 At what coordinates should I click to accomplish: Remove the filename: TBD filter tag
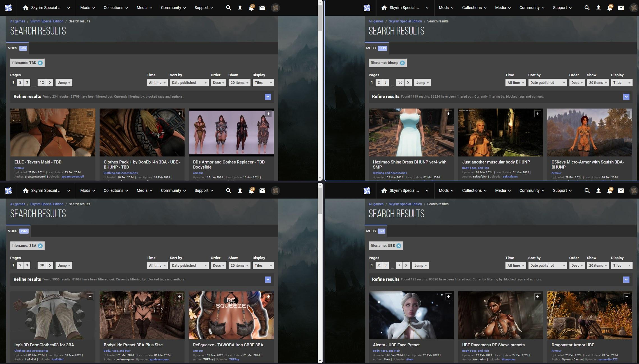[x=40, y=63]
